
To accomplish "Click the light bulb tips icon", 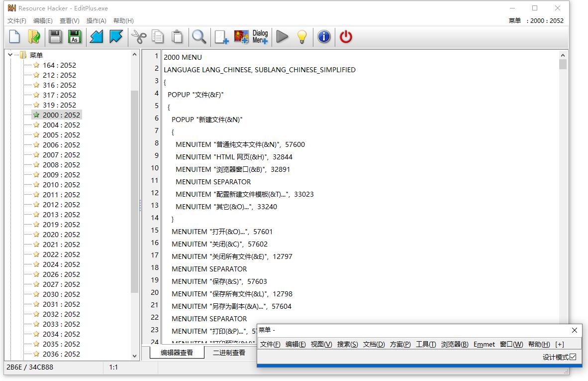I will point(302,37).
